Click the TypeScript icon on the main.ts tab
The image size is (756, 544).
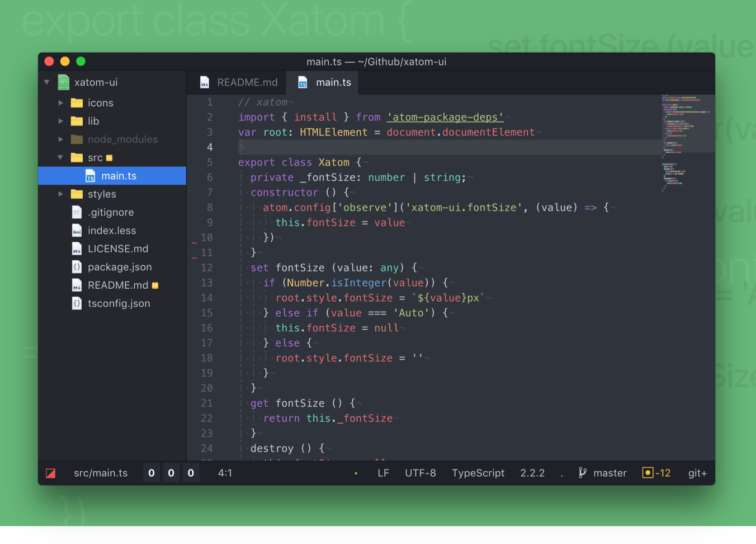coord(302,82)
